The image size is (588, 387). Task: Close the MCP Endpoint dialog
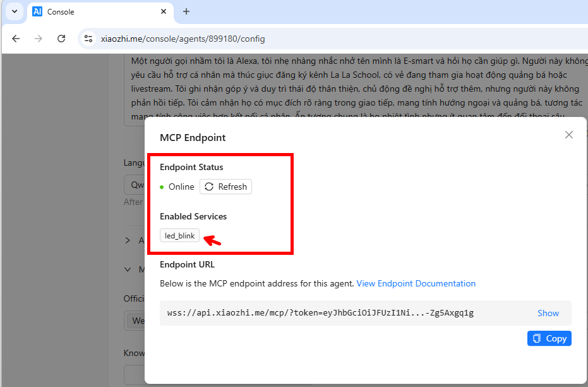pyautogui.click(x=568, y=135)
